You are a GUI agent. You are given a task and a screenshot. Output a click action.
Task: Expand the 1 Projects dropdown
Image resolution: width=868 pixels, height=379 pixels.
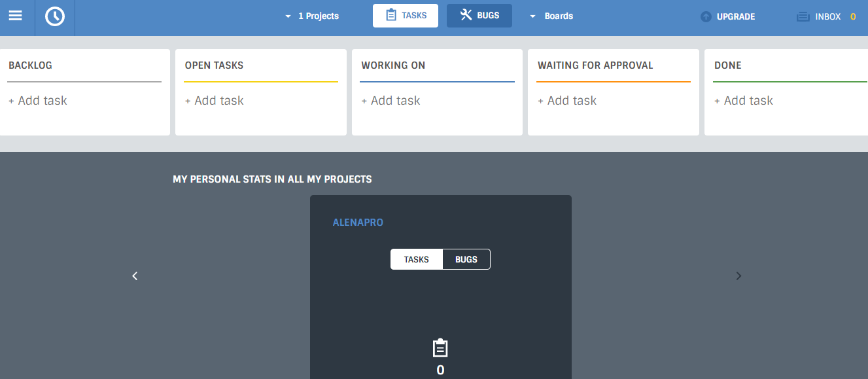(x=312, y=16)
